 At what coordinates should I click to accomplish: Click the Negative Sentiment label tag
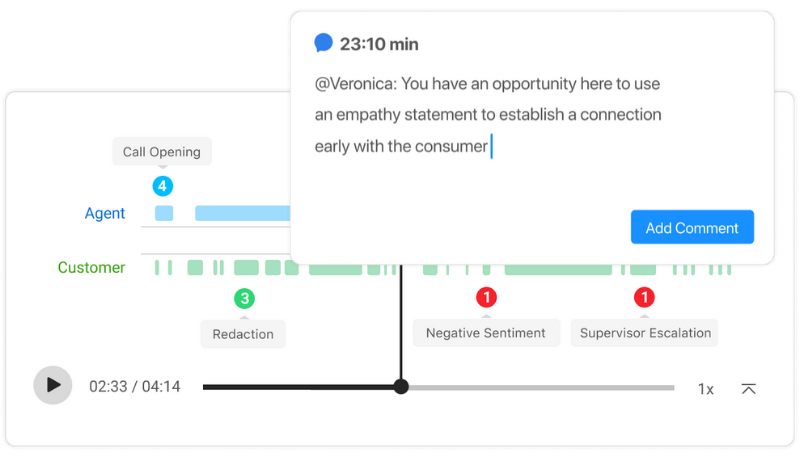coord(486,333)
